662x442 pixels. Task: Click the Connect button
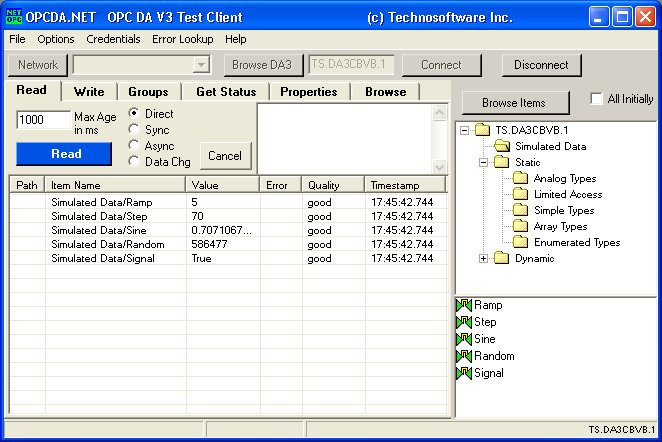(441, 65)
